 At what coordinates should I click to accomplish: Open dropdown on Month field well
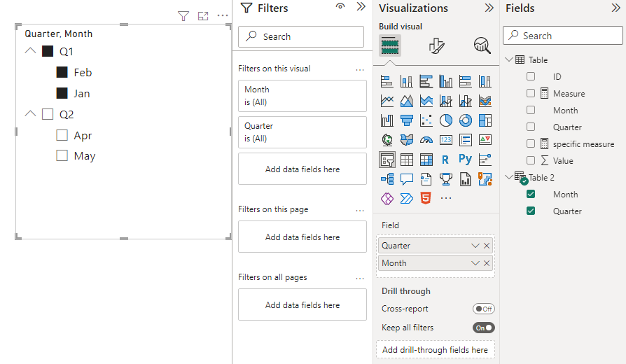point(475,263)
